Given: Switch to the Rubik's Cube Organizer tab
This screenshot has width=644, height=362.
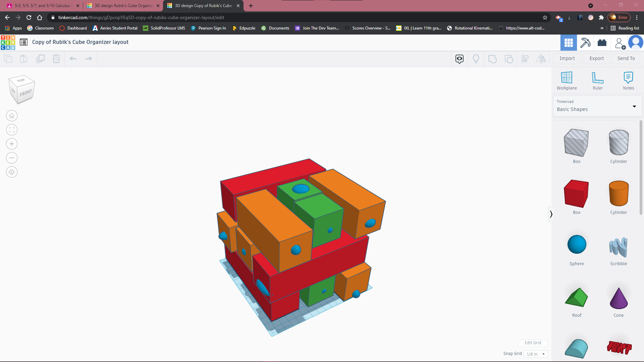Looking at the screenshot, I should tap(123, 6).
